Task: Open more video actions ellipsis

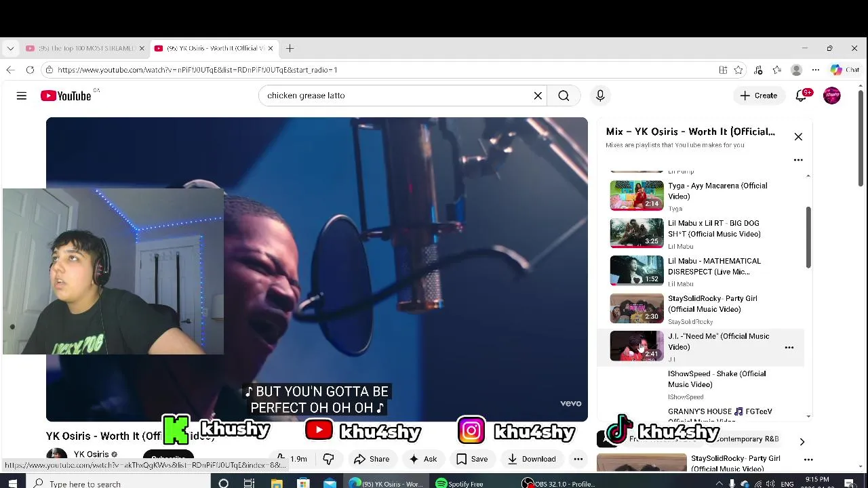Action: (x=578, y=459)
